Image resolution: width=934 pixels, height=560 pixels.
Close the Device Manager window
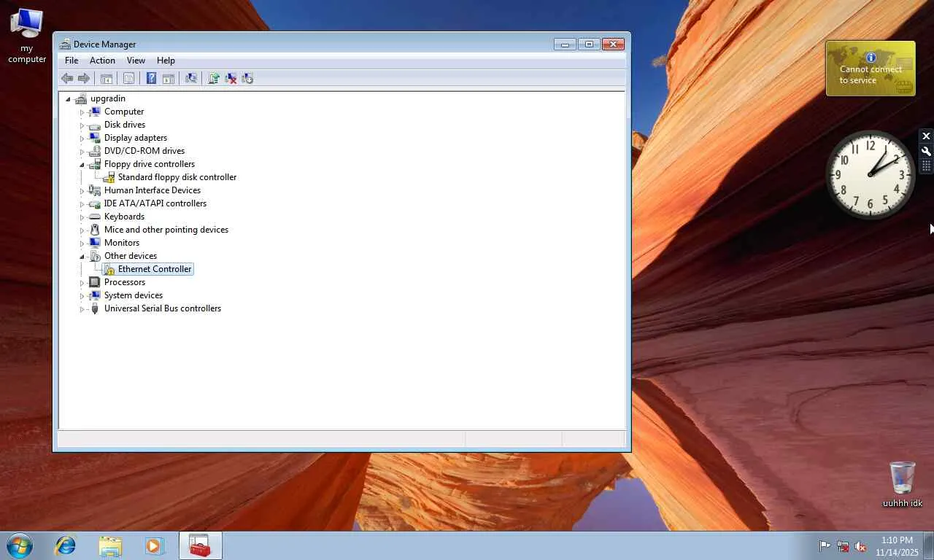tap(614, 44)
